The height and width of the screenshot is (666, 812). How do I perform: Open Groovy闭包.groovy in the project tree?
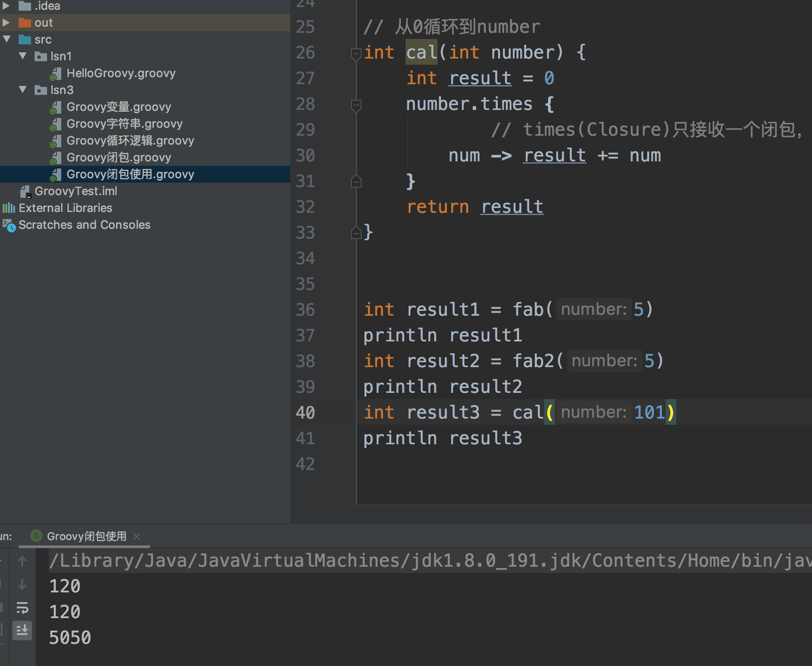tap(119, 157)
